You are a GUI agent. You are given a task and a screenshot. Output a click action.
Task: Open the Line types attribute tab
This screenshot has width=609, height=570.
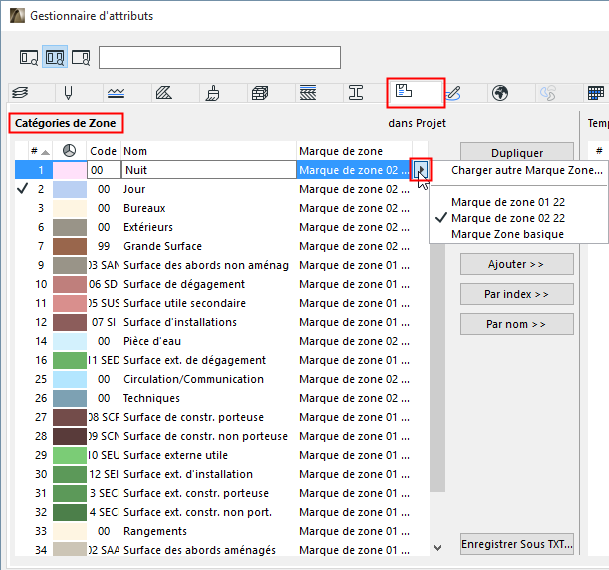click(116, 93)
